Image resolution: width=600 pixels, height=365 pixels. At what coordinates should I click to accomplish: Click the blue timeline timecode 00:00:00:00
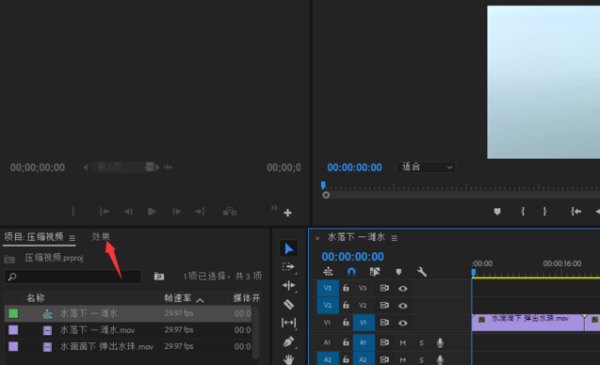[x=353, y=256]
